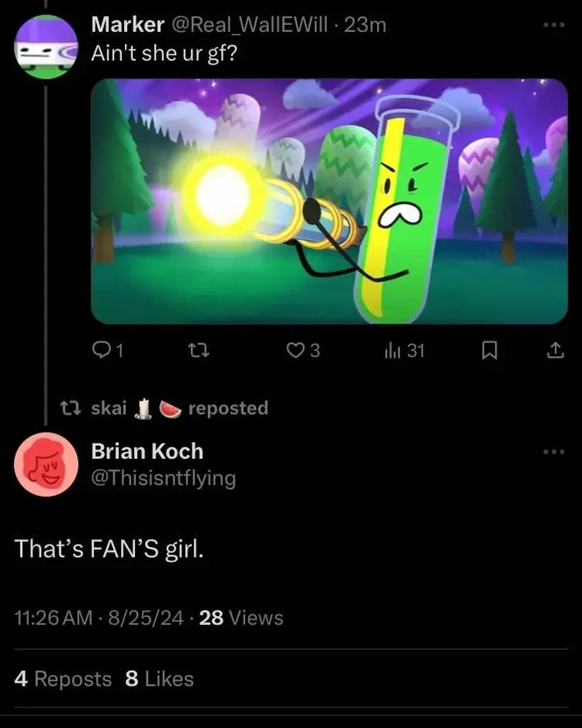Open Marker's profile avatar
The image size is (582, 728).
pyautogui.click(x=46, y=46)
